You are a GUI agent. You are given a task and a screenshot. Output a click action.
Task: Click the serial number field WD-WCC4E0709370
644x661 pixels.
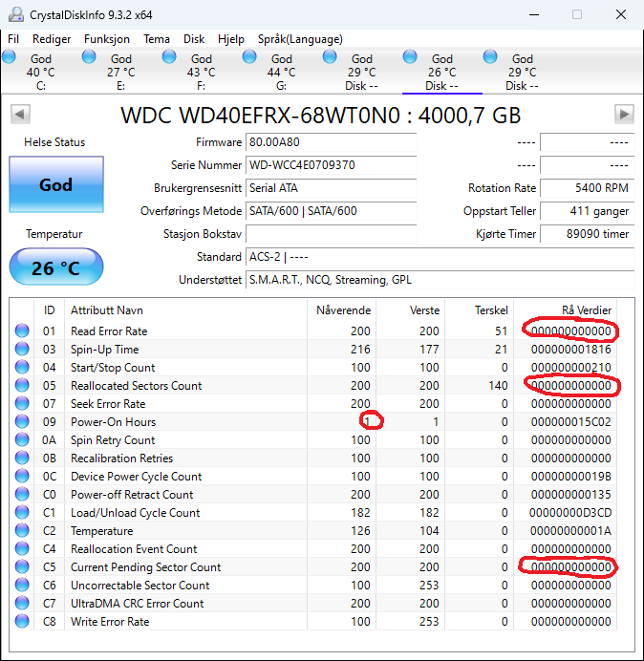pyautogui.click(x=331, y=165)
